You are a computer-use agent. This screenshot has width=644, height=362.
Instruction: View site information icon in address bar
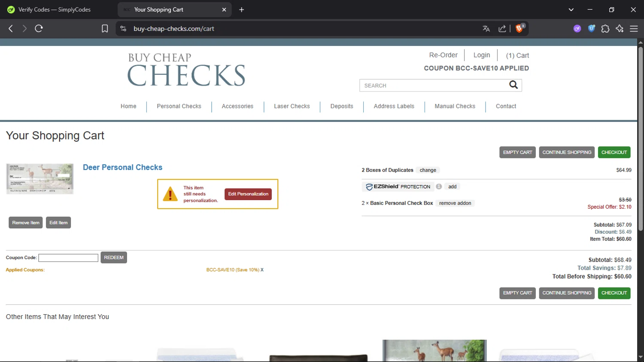click(x=123, y=29)
